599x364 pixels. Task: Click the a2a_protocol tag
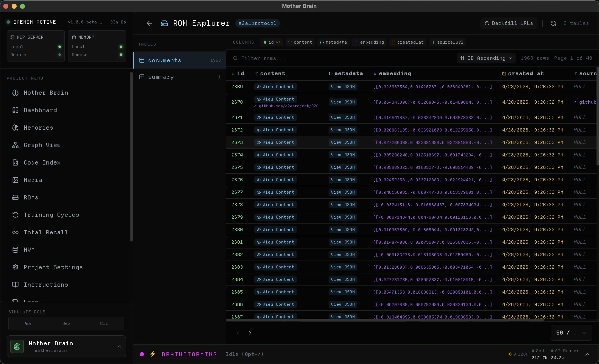(x=257, y=23)
